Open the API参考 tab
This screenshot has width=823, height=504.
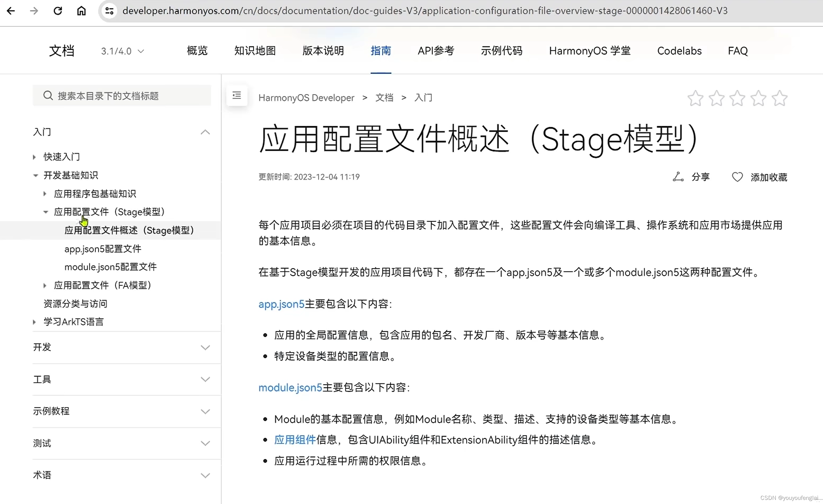coord(436,51)
